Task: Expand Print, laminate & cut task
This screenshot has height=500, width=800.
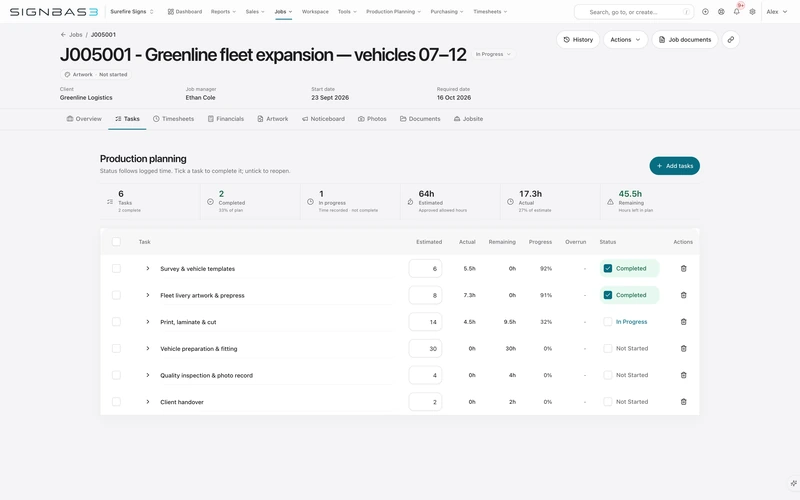Action: (147, 321)
